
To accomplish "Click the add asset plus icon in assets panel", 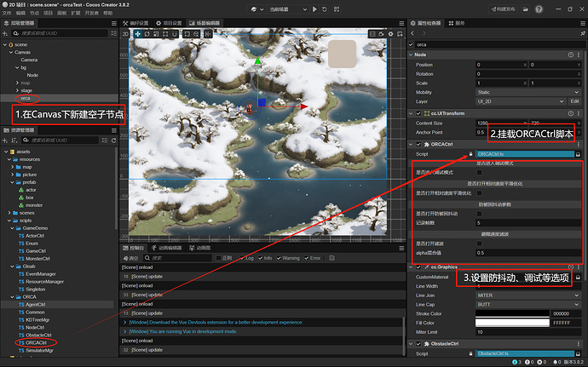I will (x=5, y=140).
